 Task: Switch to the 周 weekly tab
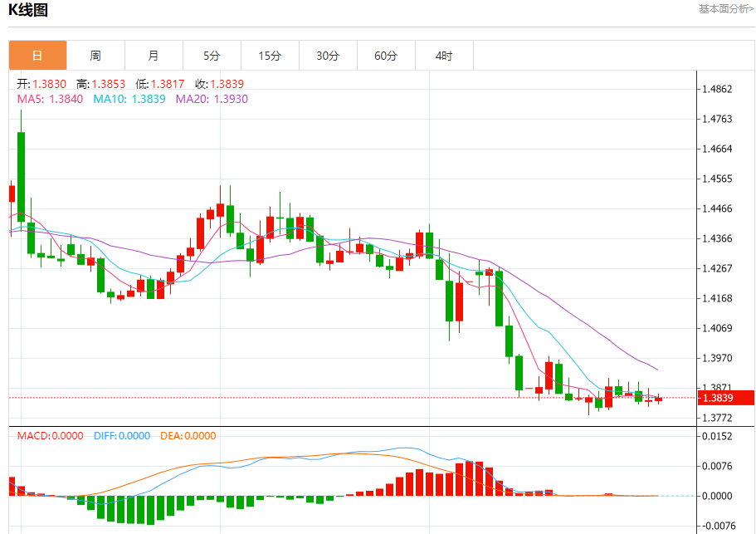click(x=95, y=56)
